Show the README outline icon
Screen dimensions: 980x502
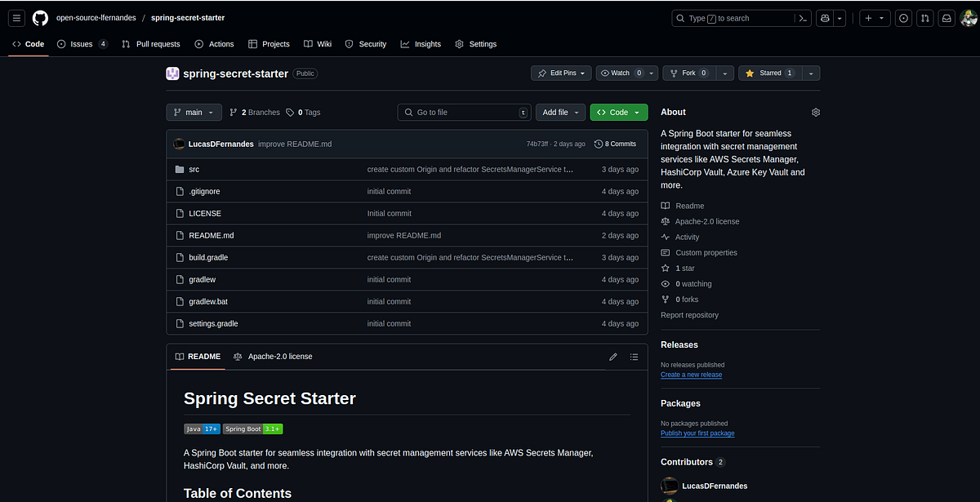click(x=634, y=357)
